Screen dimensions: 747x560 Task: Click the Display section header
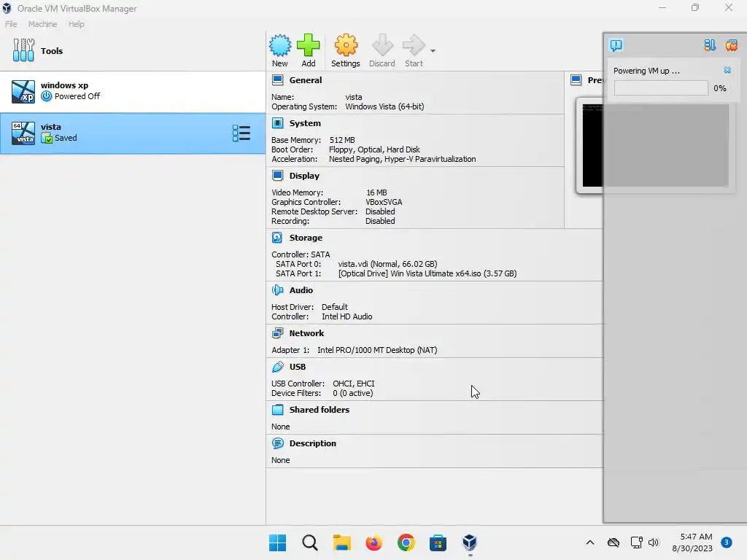click(304, 176)
